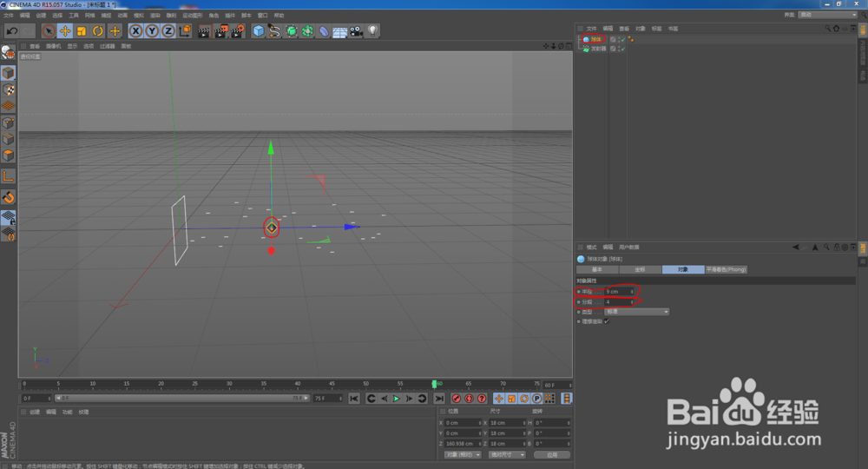
Task: Open viewport 过滤器 menu
Action: pyautogui.click(x=108, y=47)
